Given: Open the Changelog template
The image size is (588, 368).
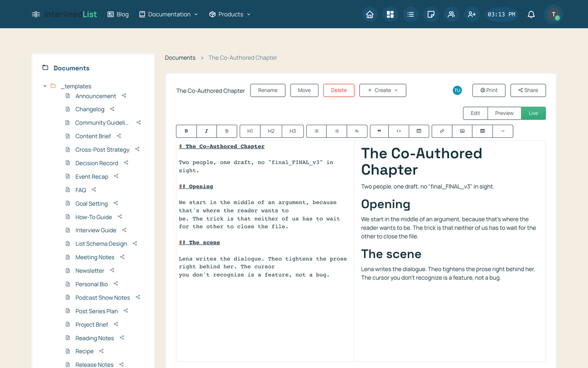Looking at the screenshot, I should point(90,109).
